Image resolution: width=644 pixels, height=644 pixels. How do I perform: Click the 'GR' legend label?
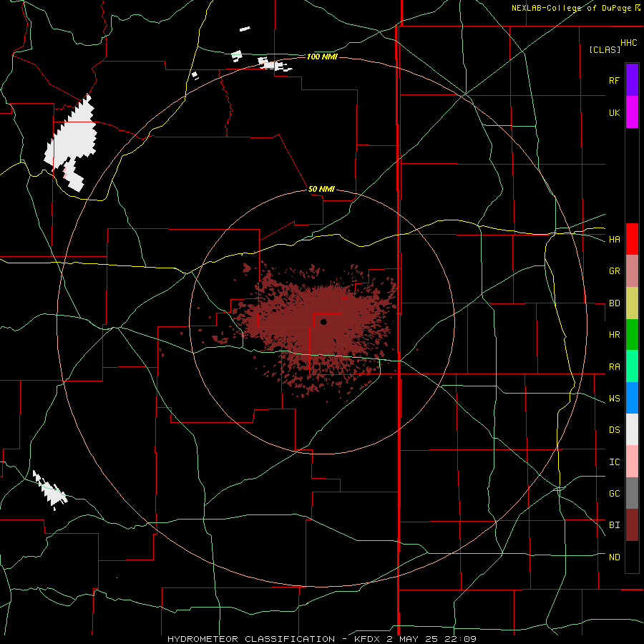point(614,271)
